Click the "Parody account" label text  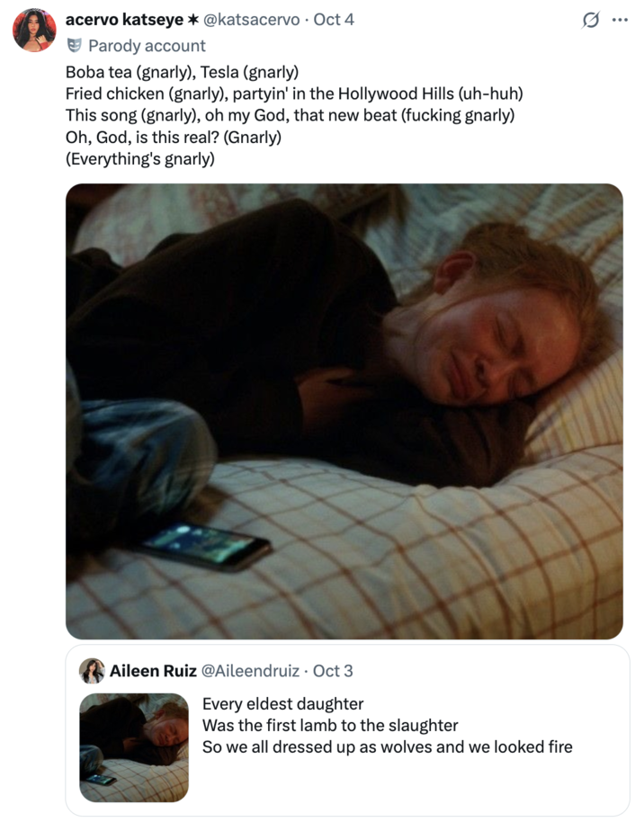(x=147, y=45)
